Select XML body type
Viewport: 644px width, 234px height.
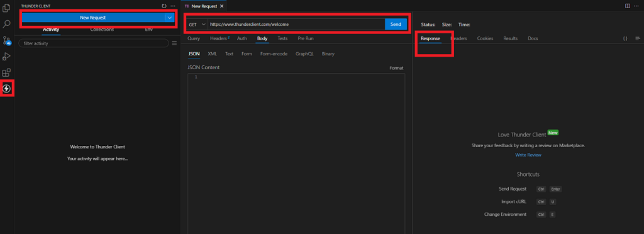[x=213, y=53]
